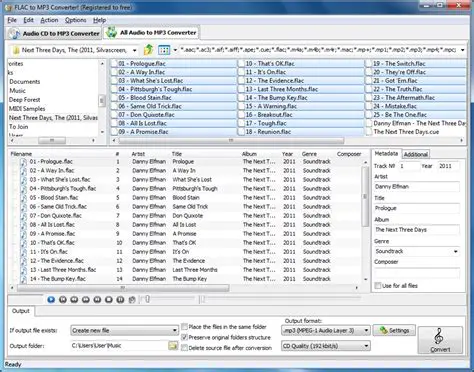474x372 pixels.
Task: Click the audio file icon beside 01 - Prologue.flac
Action: point(24,162)
